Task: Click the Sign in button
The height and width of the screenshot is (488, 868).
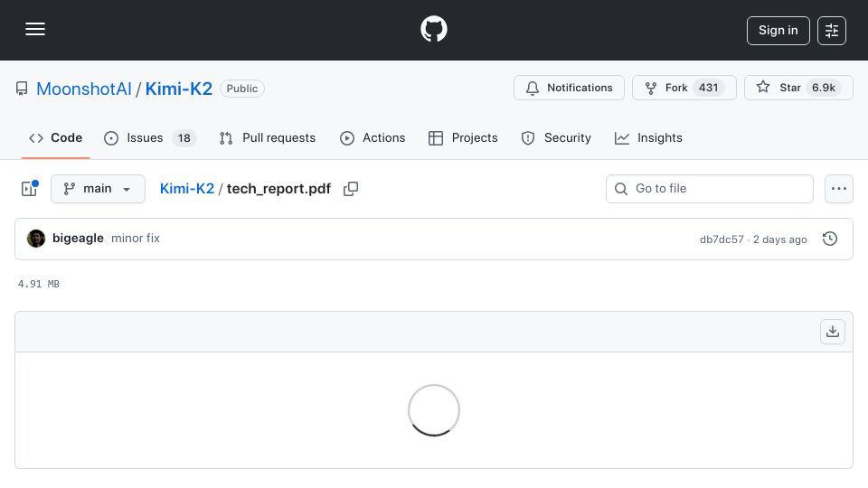Action: pyautogui.click(x=778, y=31)
